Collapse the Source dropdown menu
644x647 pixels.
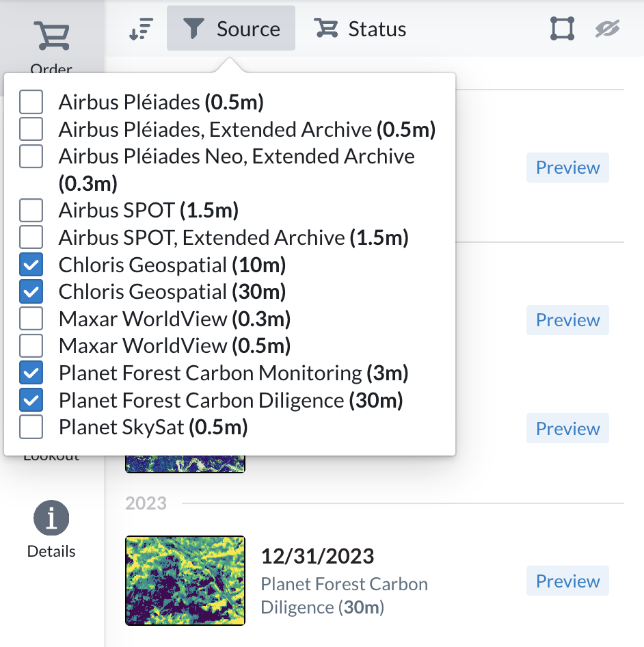click(x=231, y=29)
